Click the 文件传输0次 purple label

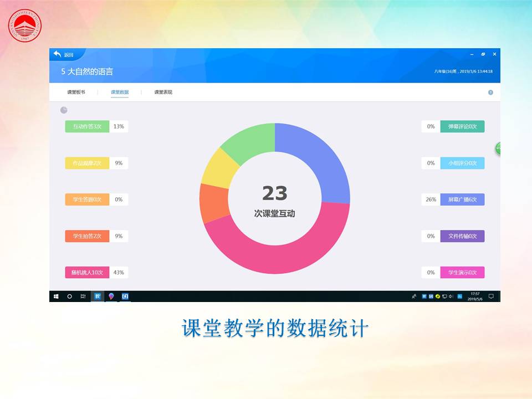coord(462,236)
